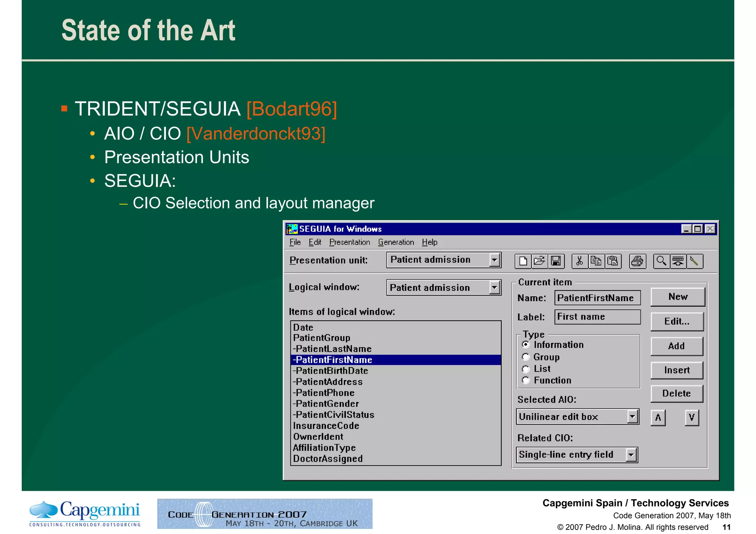
Task: Click the magnifying glass search icon
Action: (x=661, y=261)
